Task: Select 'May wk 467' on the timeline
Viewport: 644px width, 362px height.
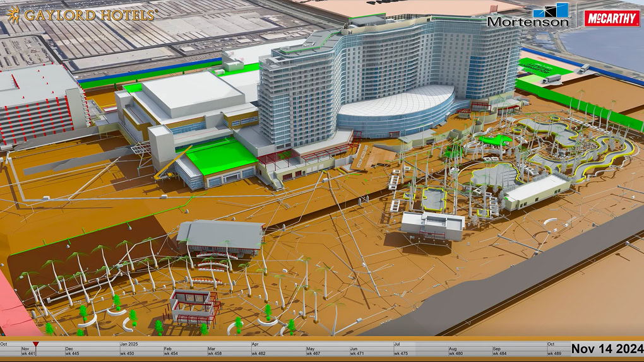Action: tap(313, 351)
